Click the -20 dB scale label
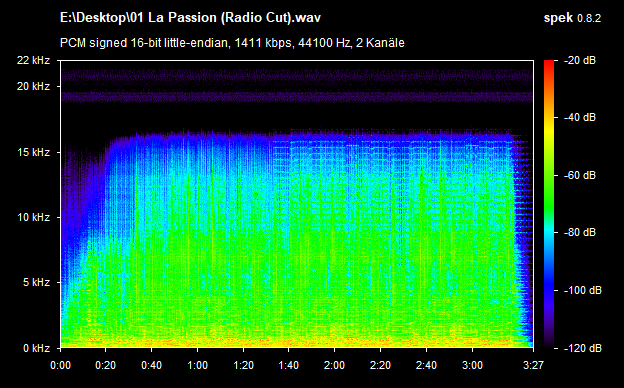The height and width of the screenshot is (388, 624). pyautogui.click(x=579, y=60)
